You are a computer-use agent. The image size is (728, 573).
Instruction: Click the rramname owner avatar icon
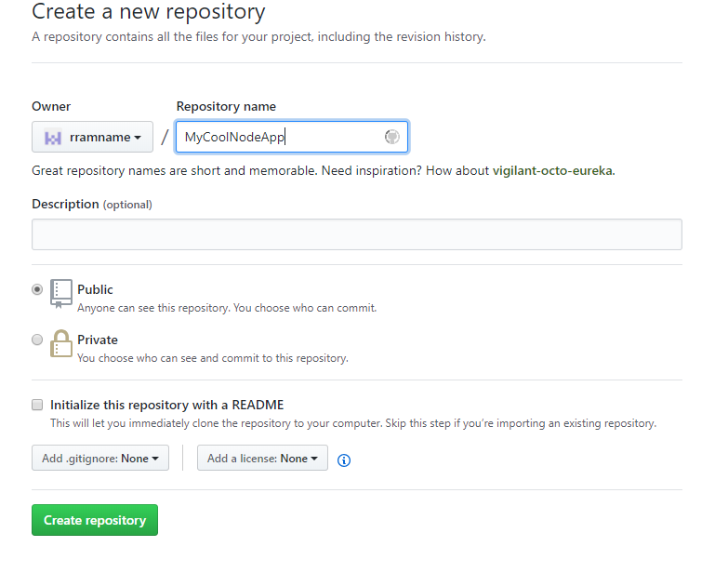(53, 137)
